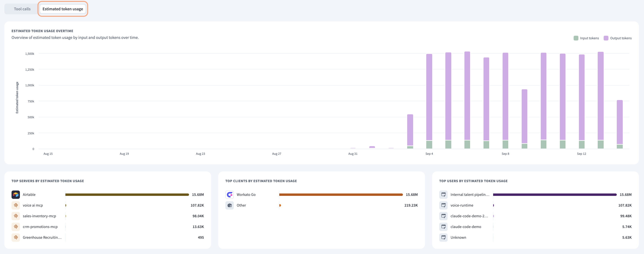644x254 pixels.
Task: Click the 495 value for Greenhouse
Action: [x=201, y=238]
